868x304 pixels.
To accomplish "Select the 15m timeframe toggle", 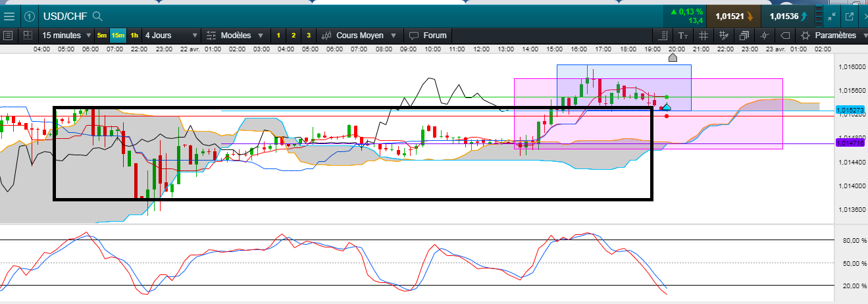I will pos(118,36).
